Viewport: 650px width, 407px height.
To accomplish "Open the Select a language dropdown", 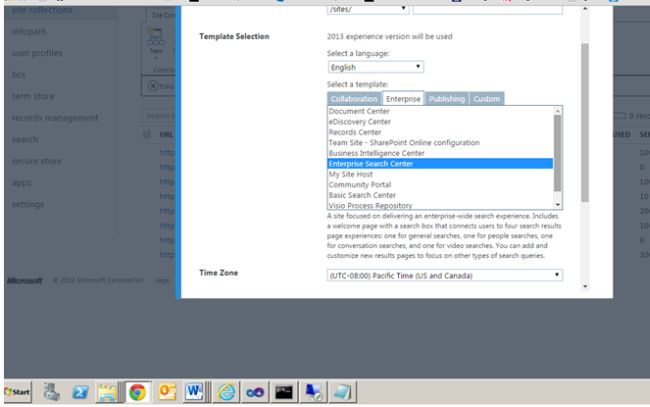I will click(376, 67).
